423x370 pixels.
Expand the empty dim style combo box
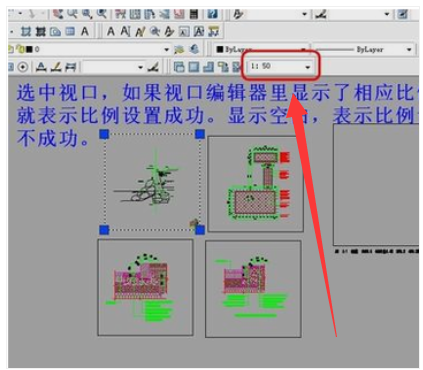click(140, 67)
